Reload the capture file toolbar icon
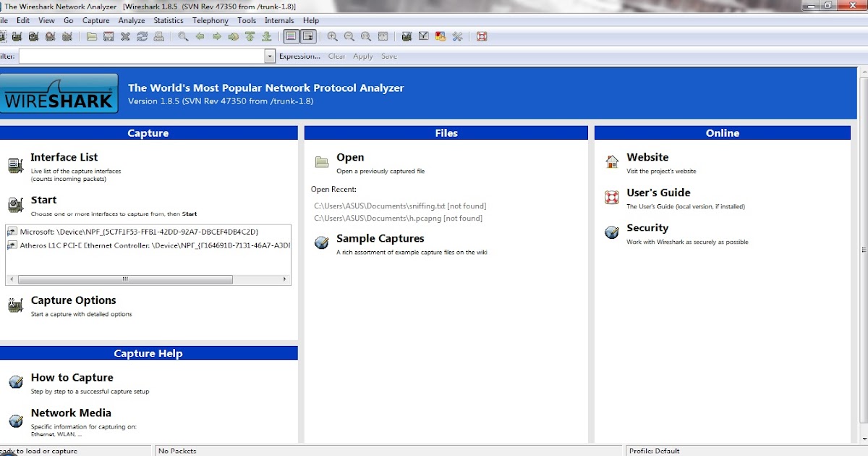868x456 pixels. (142, 36)
